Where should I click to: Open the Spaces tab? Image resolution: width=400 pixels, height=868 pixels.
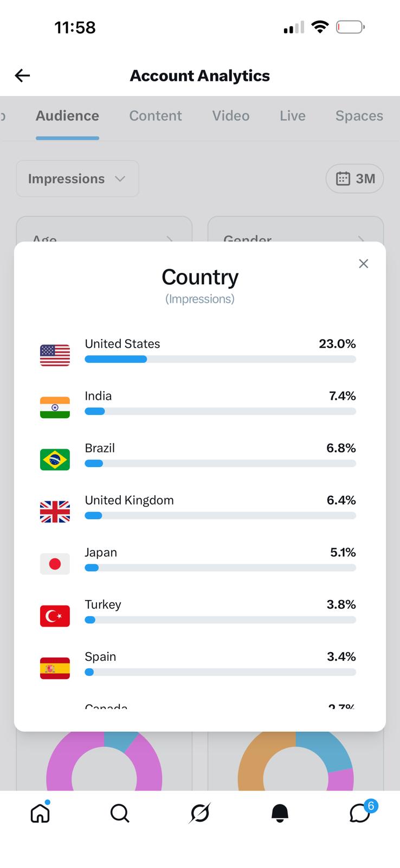(359, 116)
